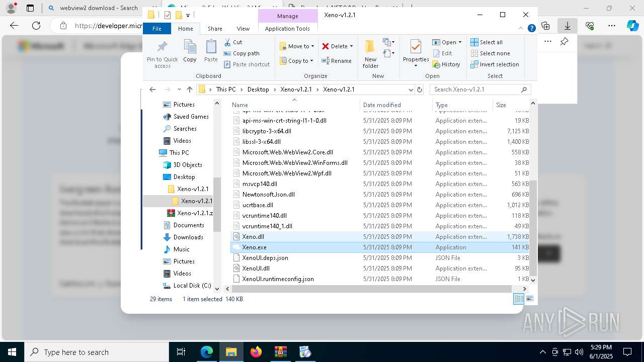Click Paste shortcut in ribbon
Image resolution: width=644 pixels, height=362 pixels.
tap(247, 64)
